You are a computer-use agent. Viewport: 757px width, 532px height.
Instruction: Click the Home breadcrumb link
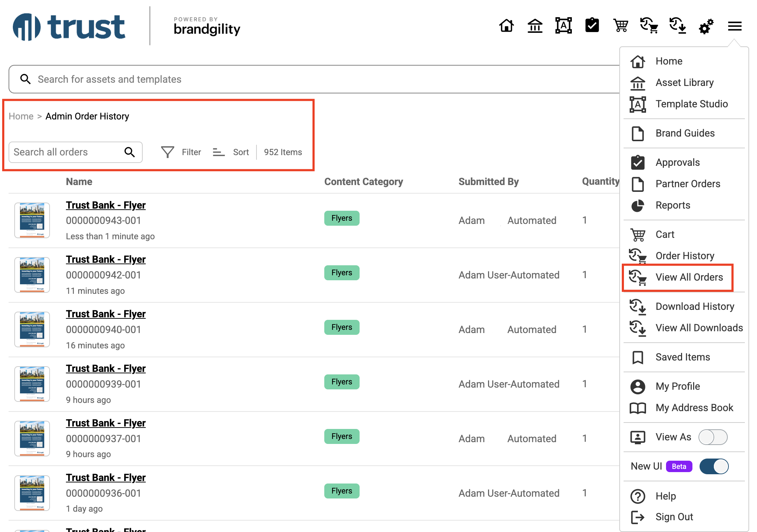[21, 117]
